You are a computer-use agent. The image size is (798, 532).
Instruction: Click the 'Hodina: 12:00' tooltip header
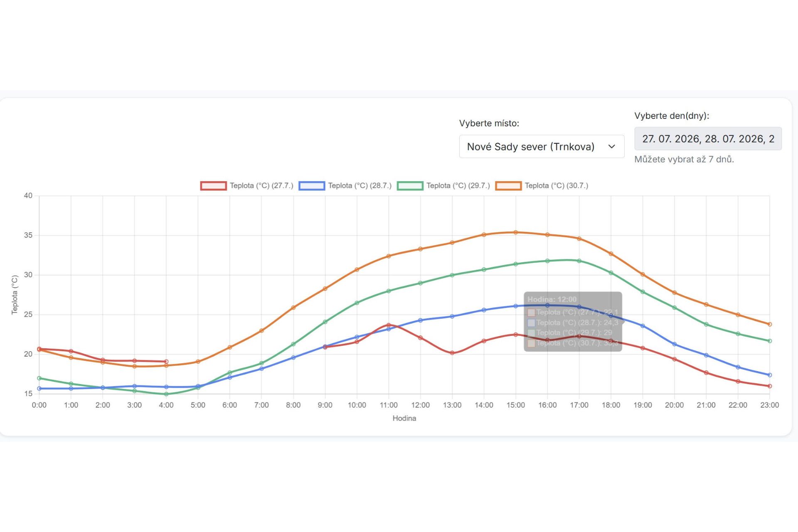tap(552, 299)
